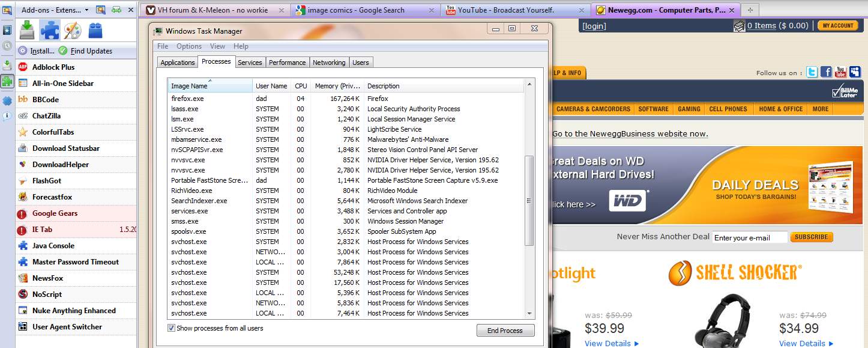Switch to the VH forum & K-Meleon tab
Viewport: 868px width, 348px height.
215,10
